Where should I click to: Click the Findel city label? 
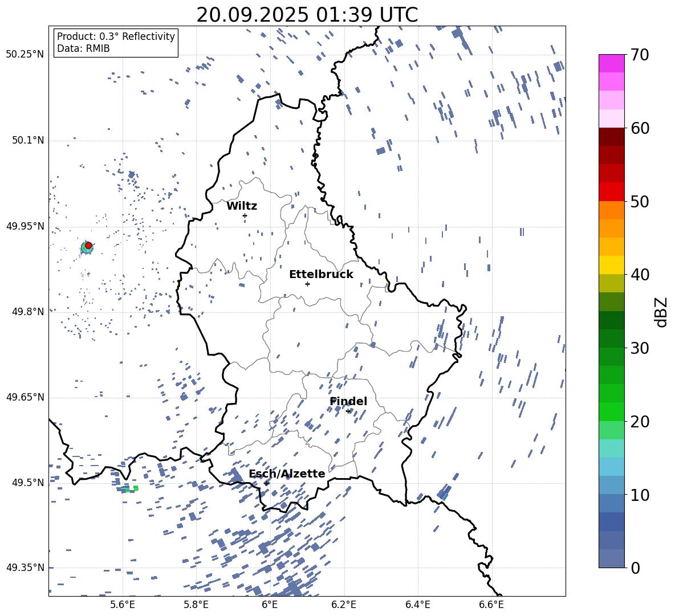coord(348,401)
